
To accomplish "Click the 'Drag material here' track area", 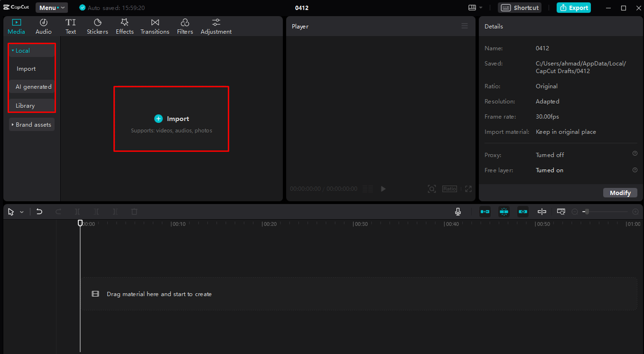I will tap(359, 294).
